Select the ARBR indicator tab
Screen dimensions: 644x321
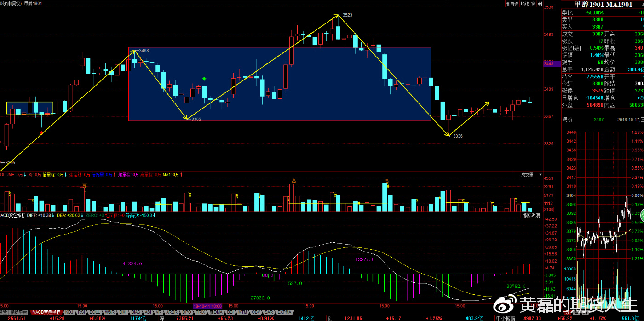point(172,312)
